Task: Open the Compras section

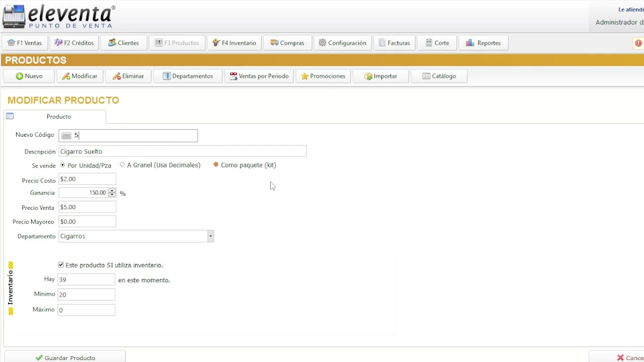Action: (x=287, y=43)
